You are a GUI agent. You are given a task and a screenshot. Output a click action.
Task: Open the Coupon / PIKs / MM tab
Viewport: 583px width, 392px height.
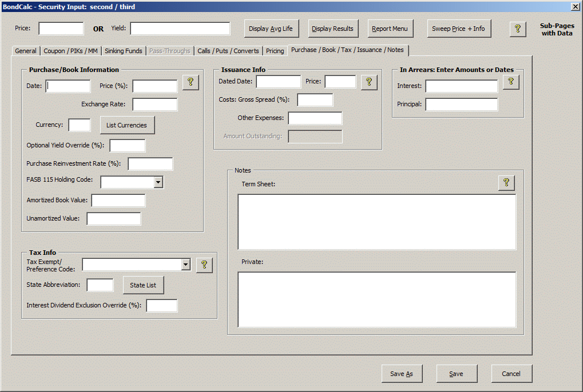70,51
